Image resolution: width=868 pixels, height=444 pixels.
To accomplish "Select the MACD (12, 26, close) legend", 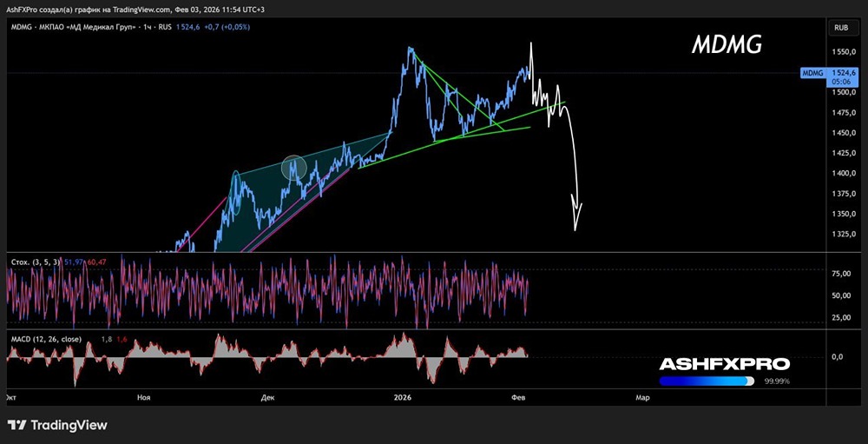I will point(47,339).
